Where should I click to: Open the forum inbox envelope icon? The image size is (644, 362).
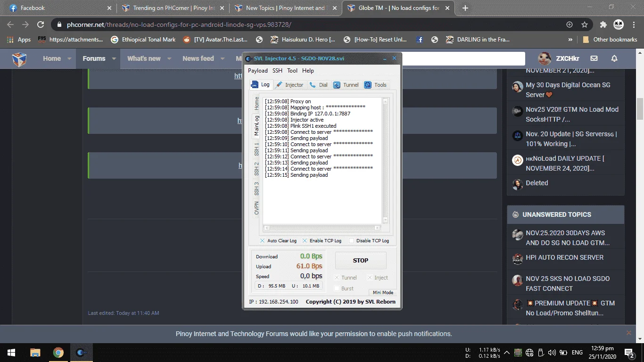tap(594, 59)
